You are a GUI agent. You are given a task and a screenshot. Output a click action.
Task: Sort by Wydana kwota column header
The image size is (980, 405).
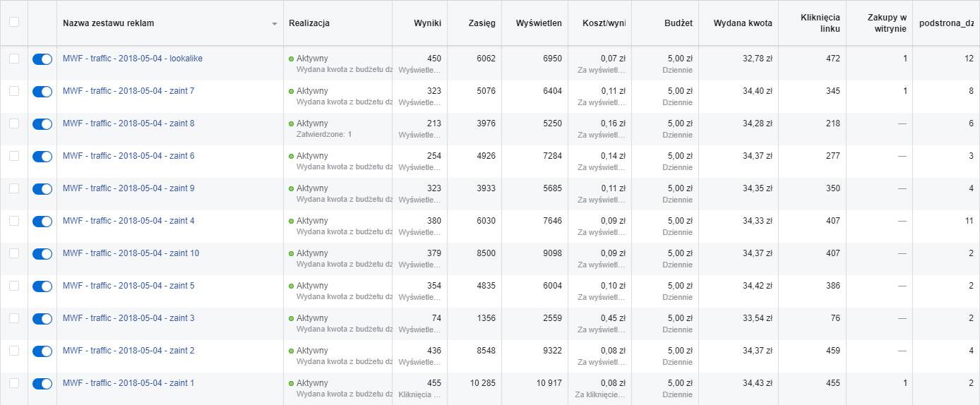(743, 23)
